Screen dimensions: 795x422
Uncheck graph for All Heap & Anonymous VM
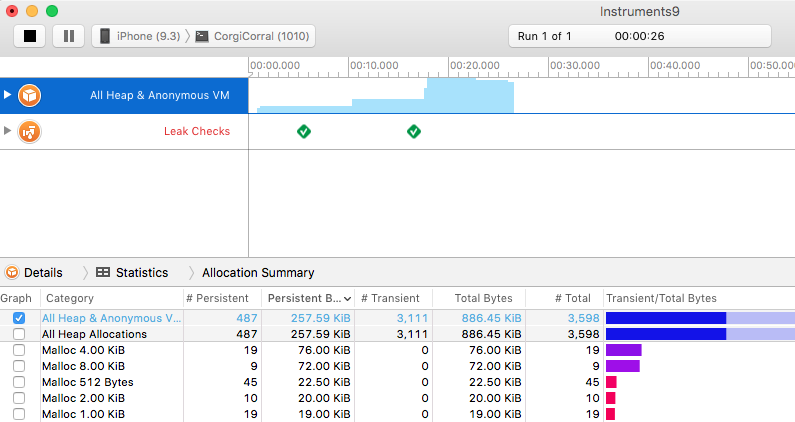pyautogui.click(x=19, y=318)
